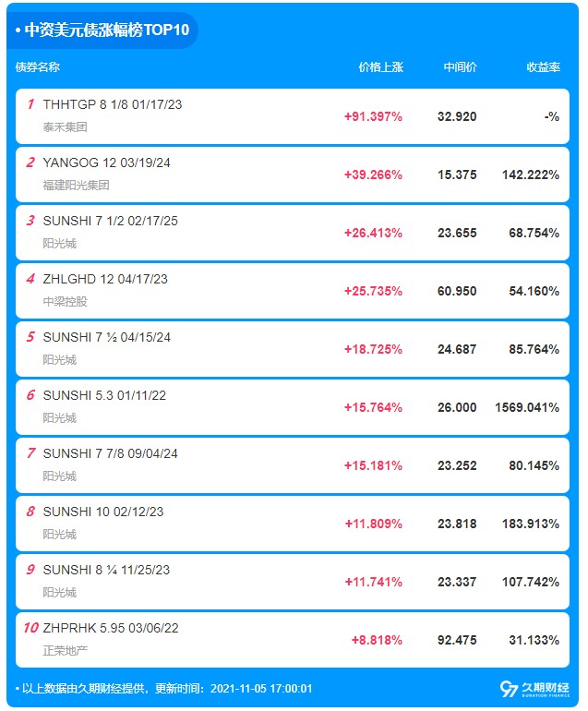Click the 价格上涨 column header
The width and height of the screenshot is (588, 711).
381,67
